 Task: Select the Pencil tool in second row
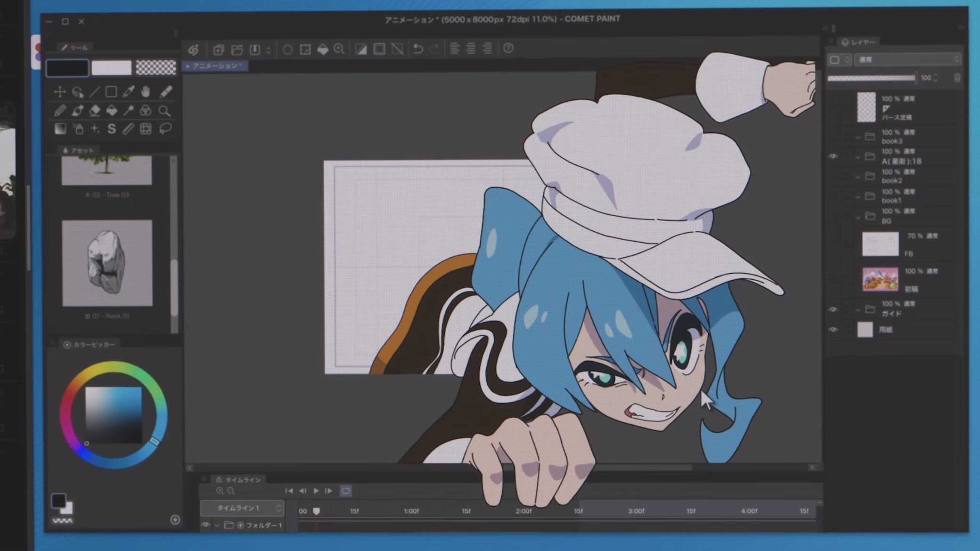pos(60,111)
